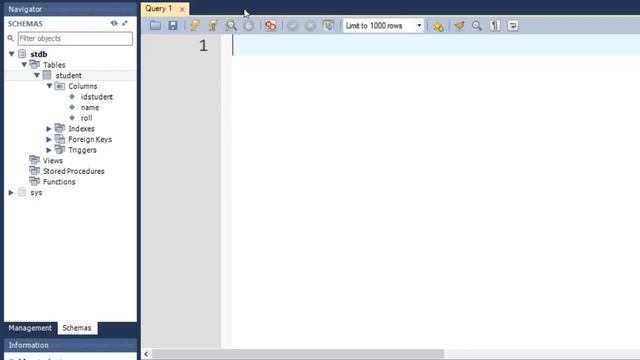The image size is (640, 360).
Task: Click the Triggers label
Action: tap(82, 150)
